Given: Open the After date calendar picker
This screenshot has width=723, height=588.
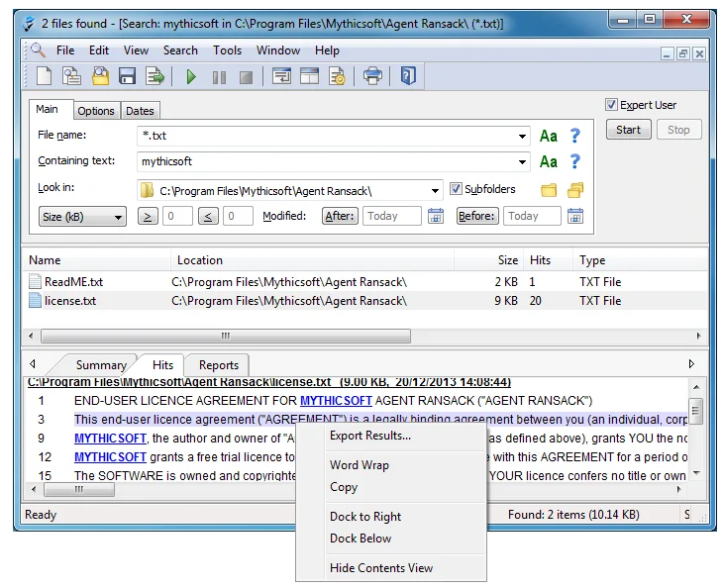Looking at the screenshot, I should click(x=436, y=216).
